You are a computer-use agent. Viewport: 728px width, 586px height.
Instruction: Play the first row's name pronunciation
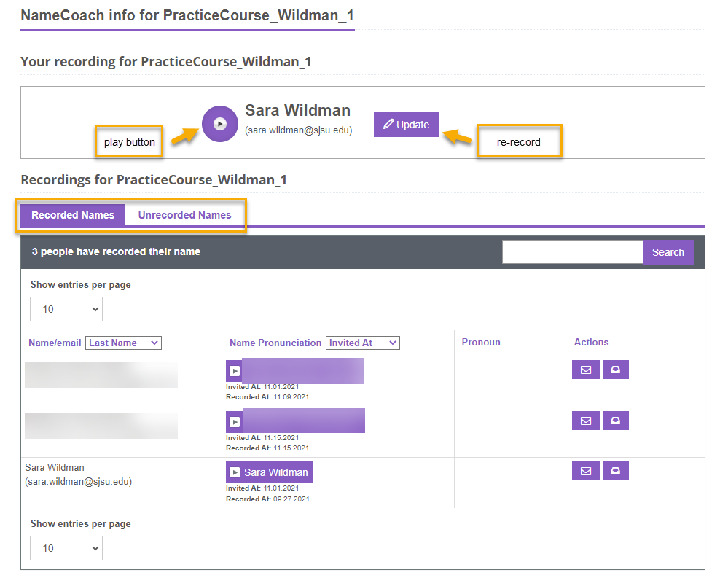pos(235,371)
